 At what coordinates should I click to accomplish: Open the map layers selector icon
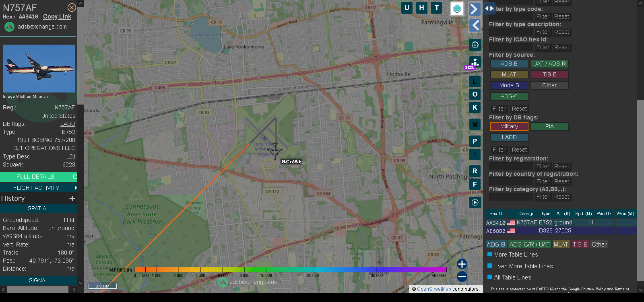tap(457, 9)
